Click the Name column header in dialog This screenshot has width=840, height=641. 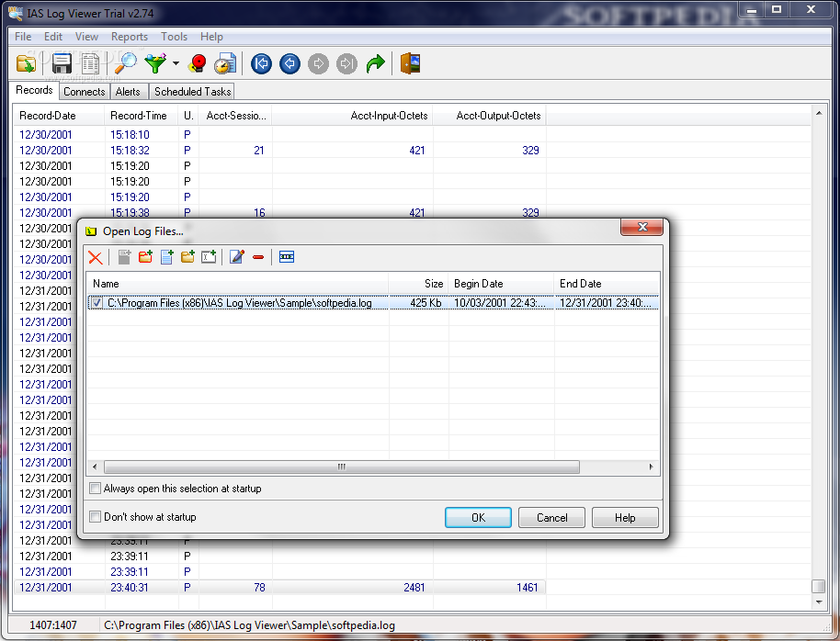pos(237,283)
